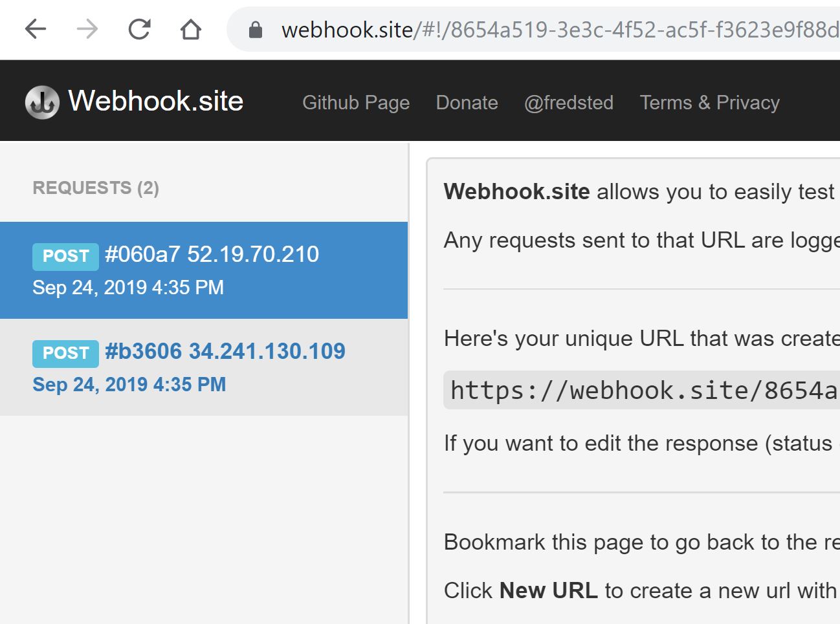Open the Github Page menu item
The width and height of the screenshot is (840, 624).
point(356,102)
